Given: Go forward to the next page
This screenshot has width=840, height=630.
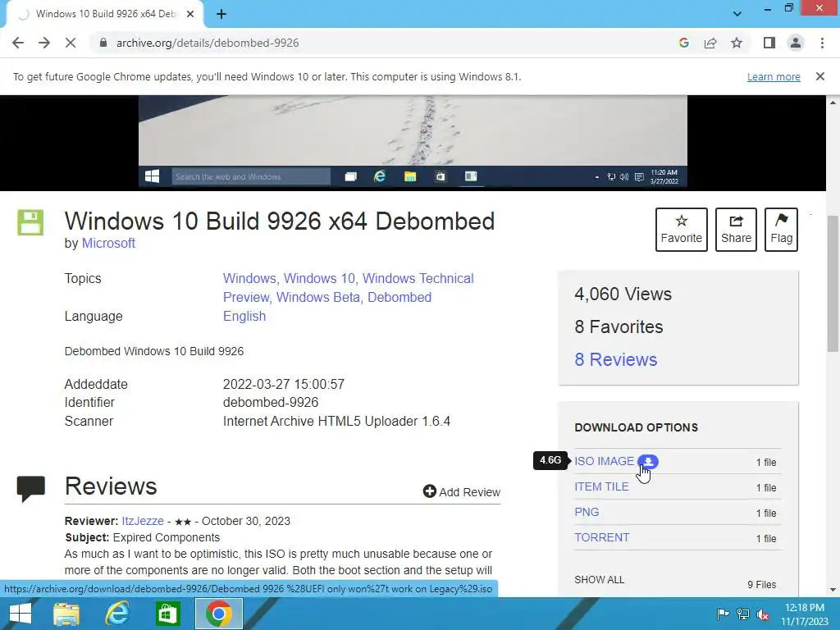Looking at the screenshot, I should tap(44, 43).
